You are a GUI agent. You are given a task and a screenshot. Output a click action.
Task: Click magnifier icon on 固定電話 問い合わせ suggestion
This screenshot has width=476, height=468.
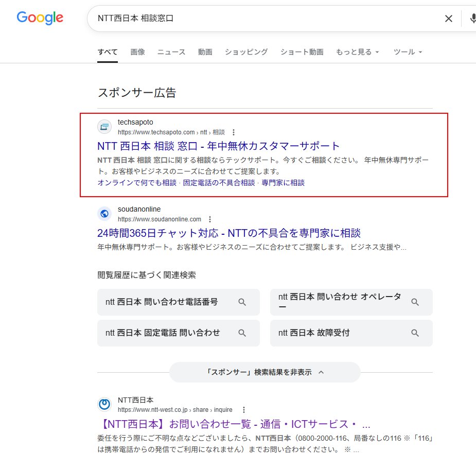point(242,333)
